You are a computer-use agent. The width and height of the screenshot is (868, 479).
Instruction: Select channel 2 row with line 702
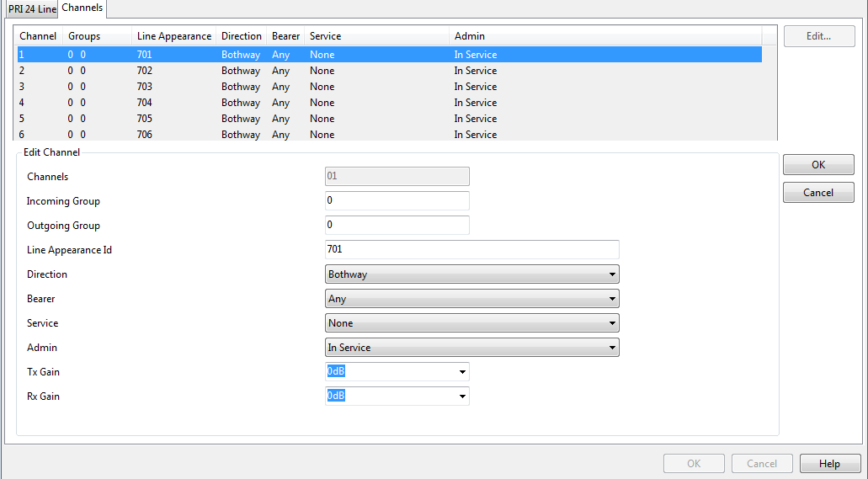388,71
